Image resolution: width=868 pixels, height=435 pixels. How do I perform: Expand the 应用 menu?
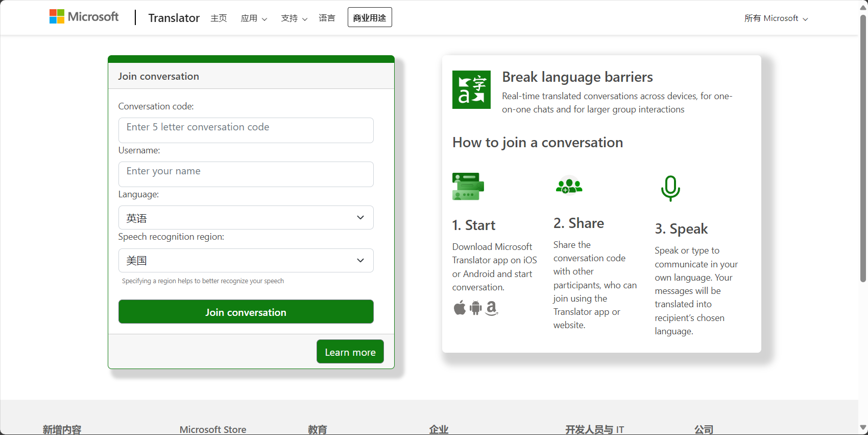click(x=254, y=18)
